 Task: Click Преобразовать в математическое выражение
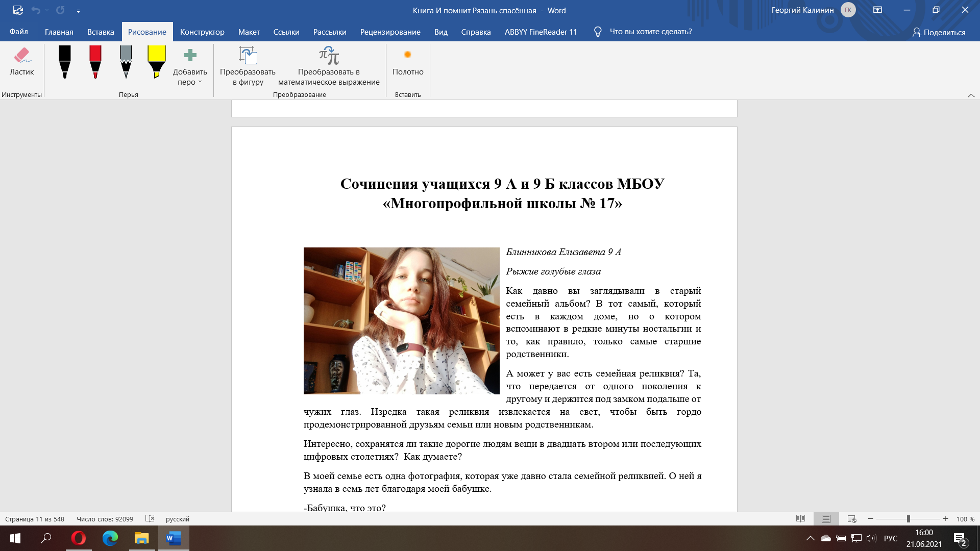click(x=329, y=66)
